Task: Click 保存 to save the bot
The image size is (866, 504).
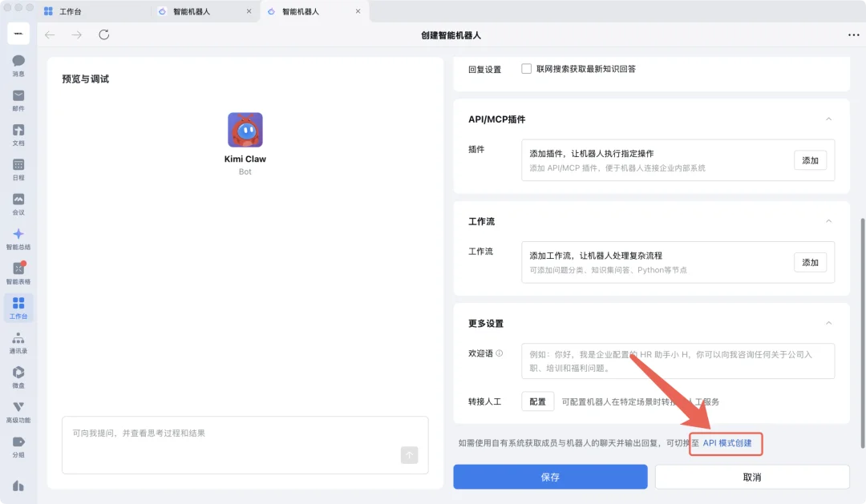Action: coord(549,477)
